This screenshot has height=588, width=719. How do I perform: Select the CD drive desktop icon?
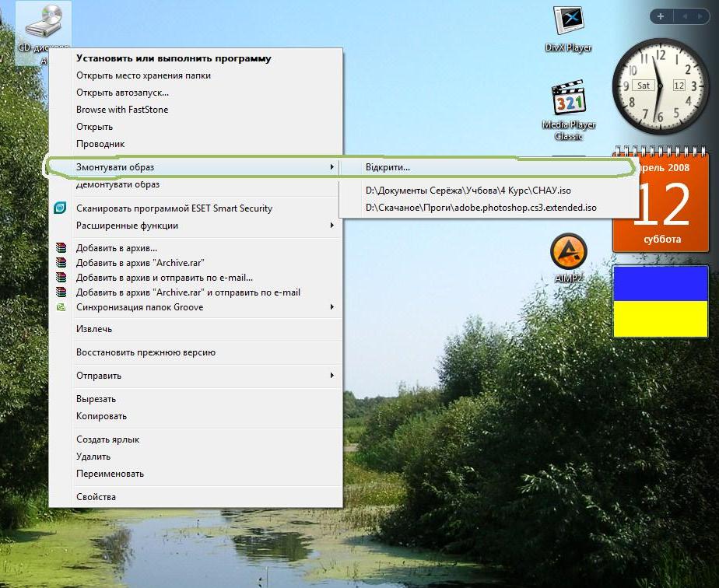tap(44, 23)
